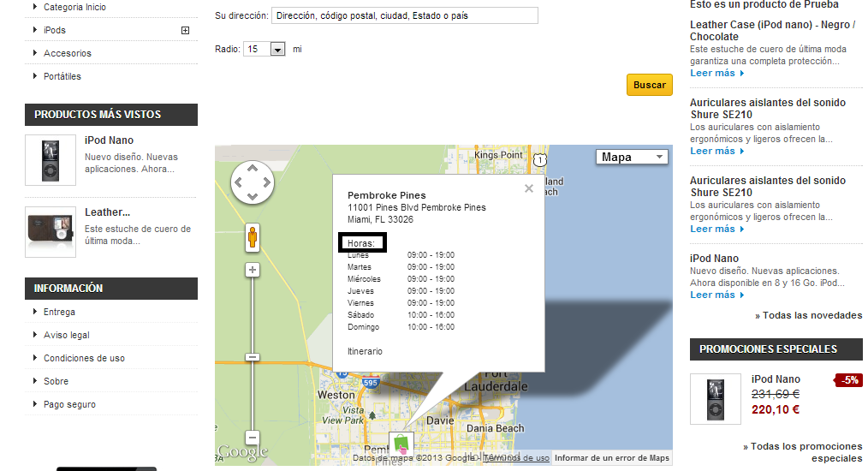Image resolution: width=868 pixels, height=471 pixels.
Task: Click the Street View pegman icon
Action: pyautogui.click(x=252, y=236)
